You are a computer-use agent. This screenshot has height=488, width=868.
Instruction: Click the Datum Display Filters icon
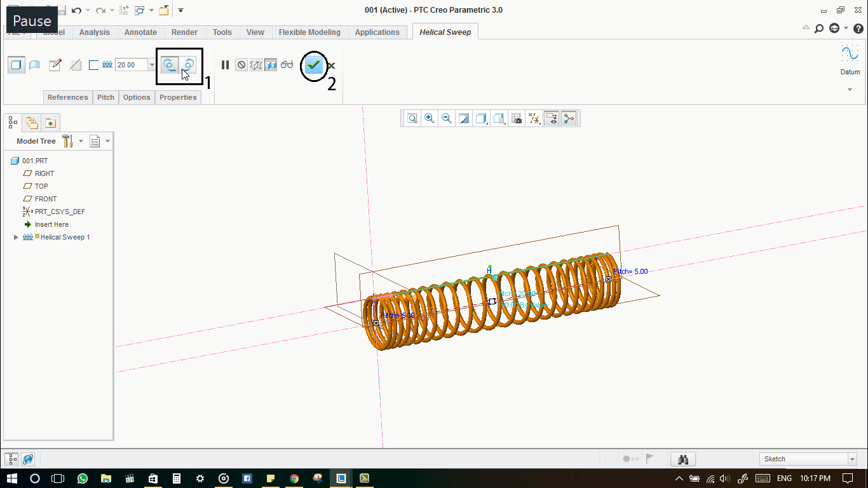click(534, 118)
